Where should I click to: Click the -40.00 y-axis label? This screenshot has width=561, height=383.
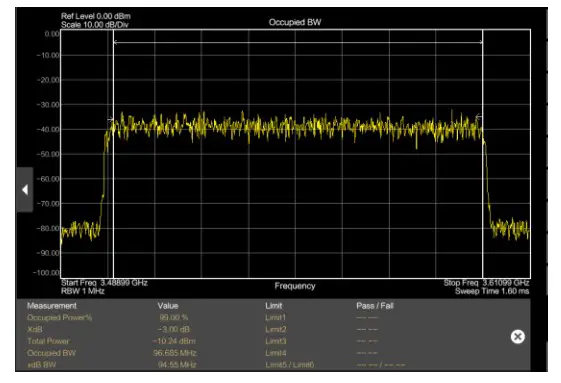coord(48,130)
